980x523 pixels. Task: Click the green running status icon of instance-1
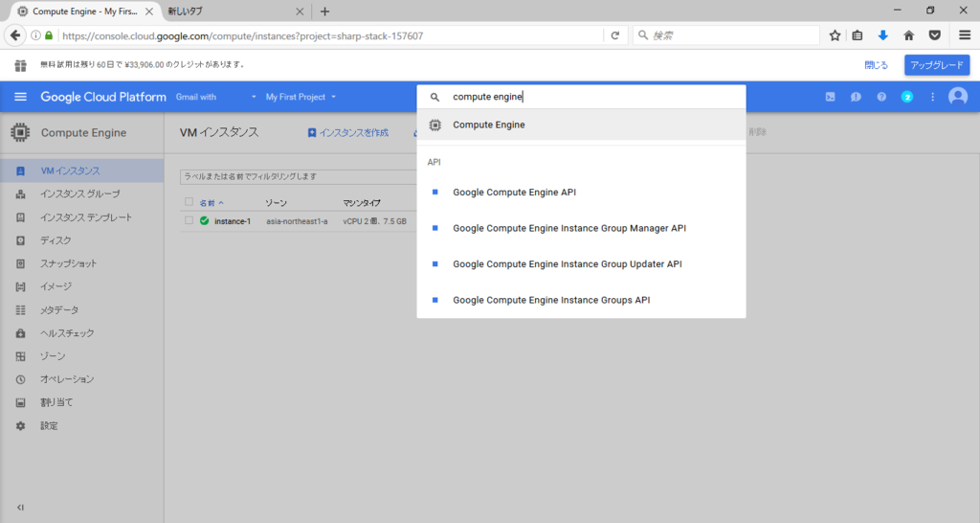coord(205,221)
